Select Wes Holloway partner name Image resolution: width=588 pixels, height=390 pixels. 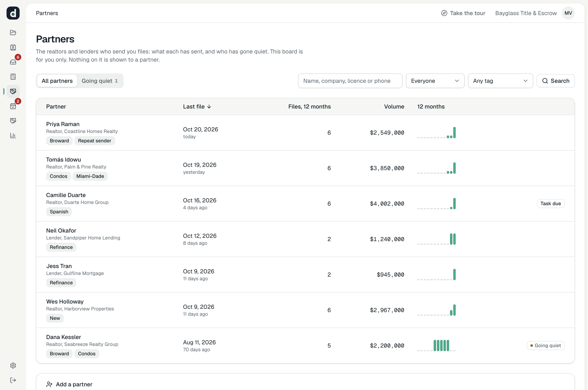[x=65, y=301]
